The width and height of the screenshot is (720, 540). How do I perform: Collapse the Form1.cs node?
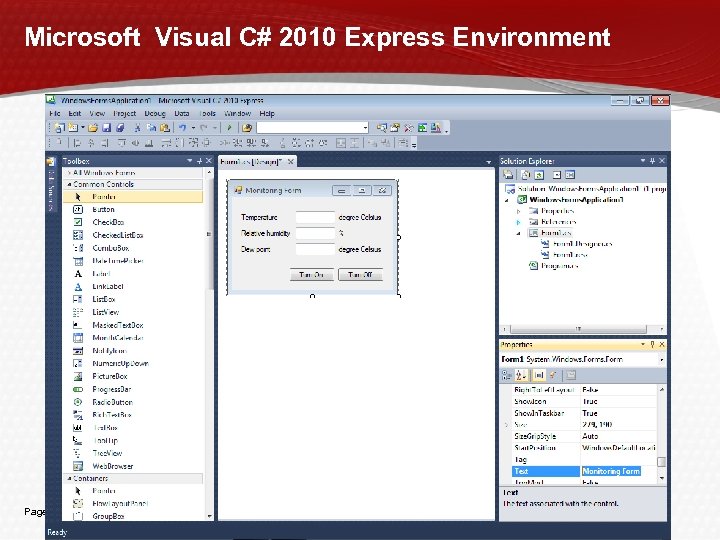click(x=518, y=233)
